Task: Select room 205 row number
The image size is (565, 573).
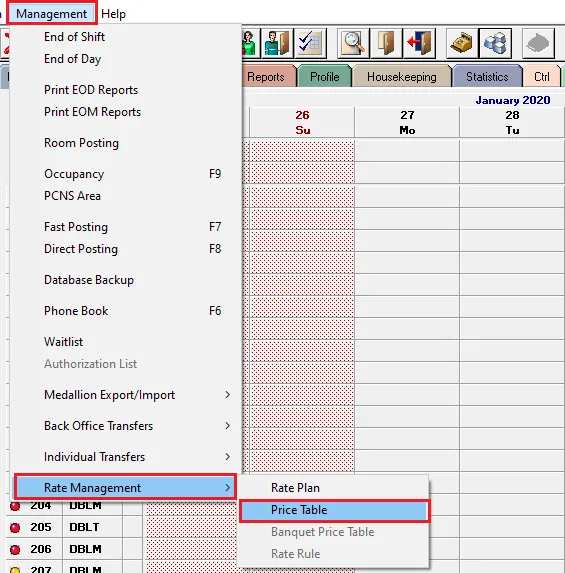Action: point(41,527)
